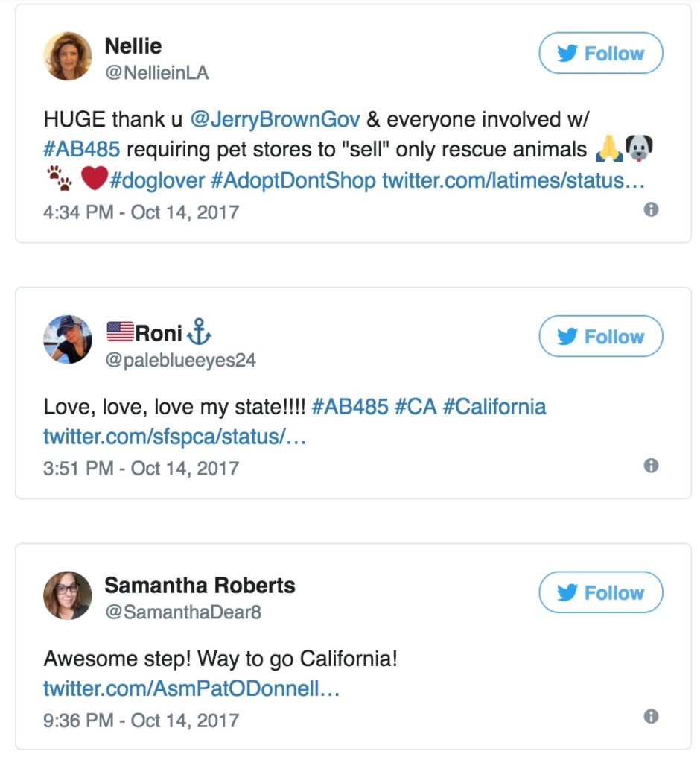Open the twitter.com/sfspca status link
This screenshot has width=700, height=763.
point(175,437)
